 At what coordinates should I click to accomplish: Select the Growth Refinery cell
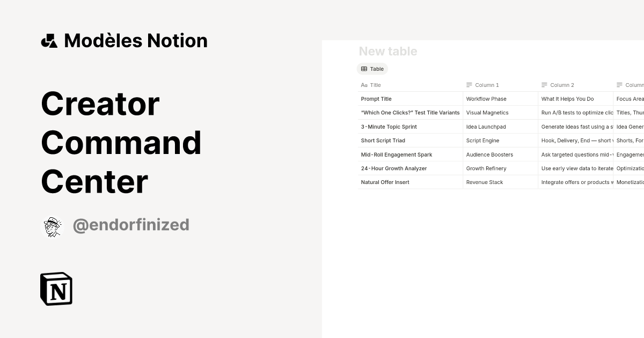(486, 168)
